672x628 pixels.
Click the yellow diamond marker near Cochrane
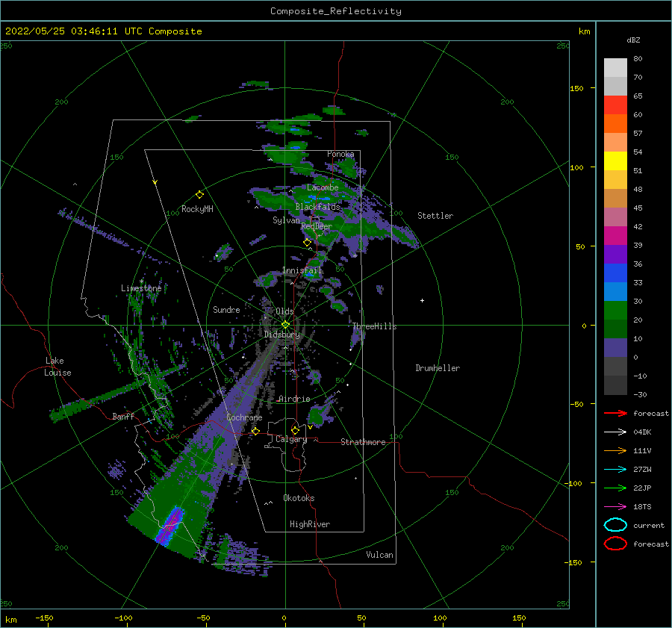point(255,431)
